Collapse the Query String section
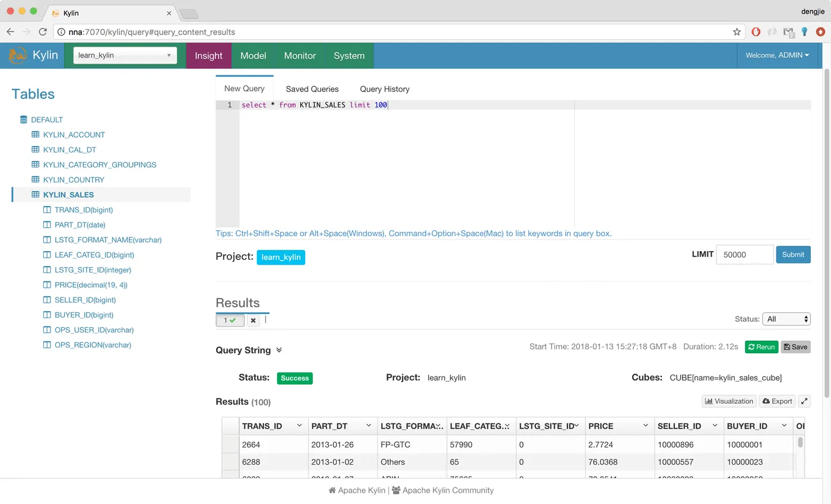831x504 pixels. (279, 350)
